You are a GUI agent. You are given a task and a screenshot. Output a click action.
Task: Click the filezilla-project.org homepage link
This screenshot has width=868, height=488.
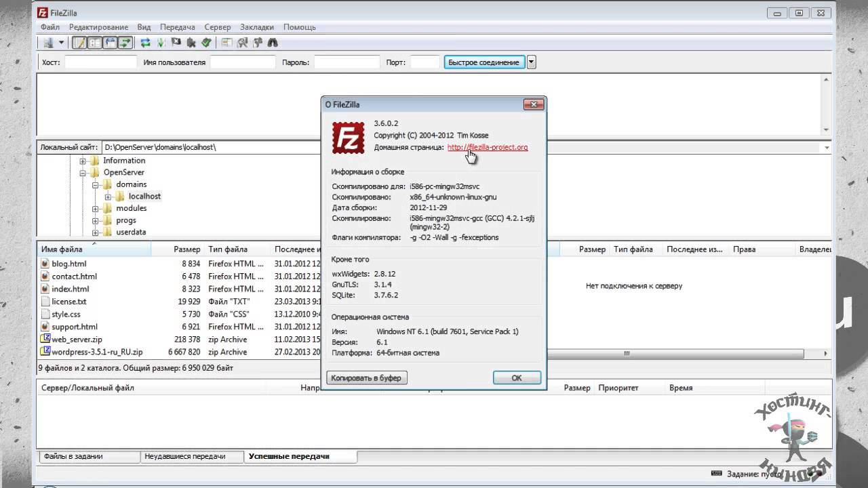coord(488,147)
